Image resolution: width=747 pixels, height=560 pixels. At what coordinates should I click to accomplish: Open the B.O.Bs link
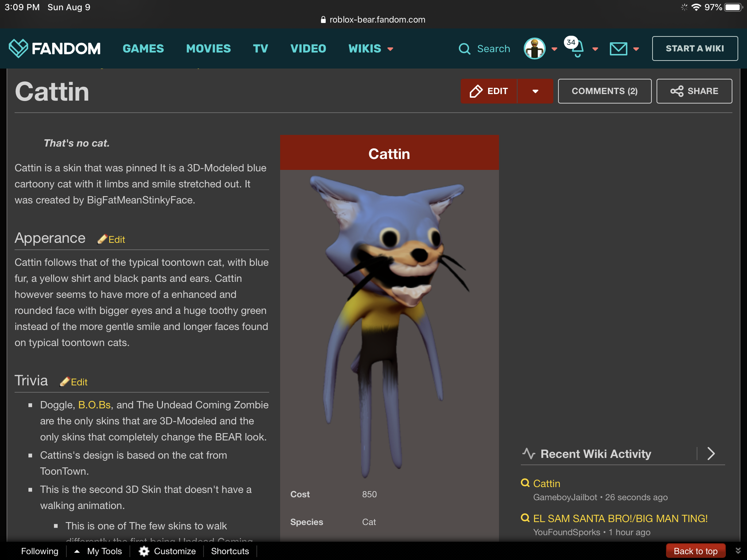pos(94,405)
